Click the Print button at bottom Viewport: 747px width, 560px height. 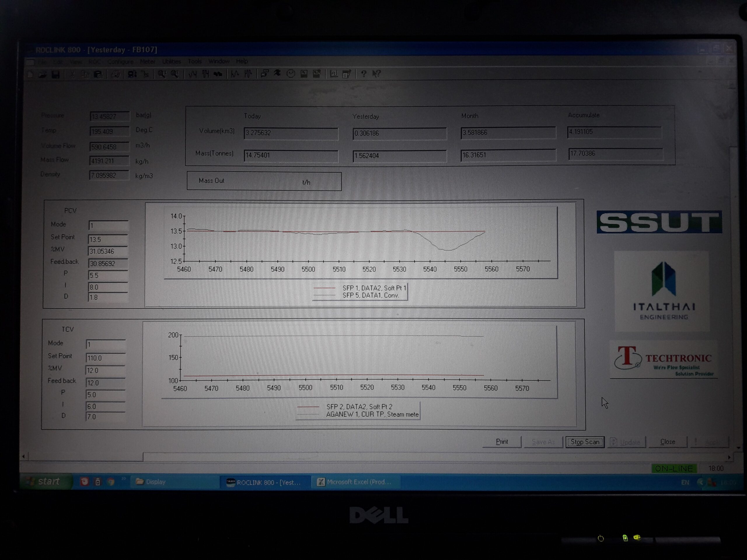502,442
